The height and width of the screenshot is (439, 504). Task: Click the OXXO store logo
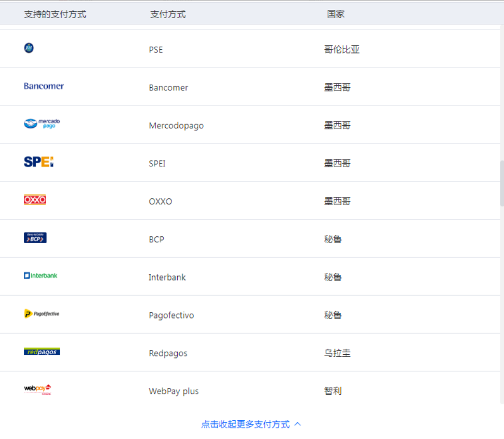pos(34,199)
